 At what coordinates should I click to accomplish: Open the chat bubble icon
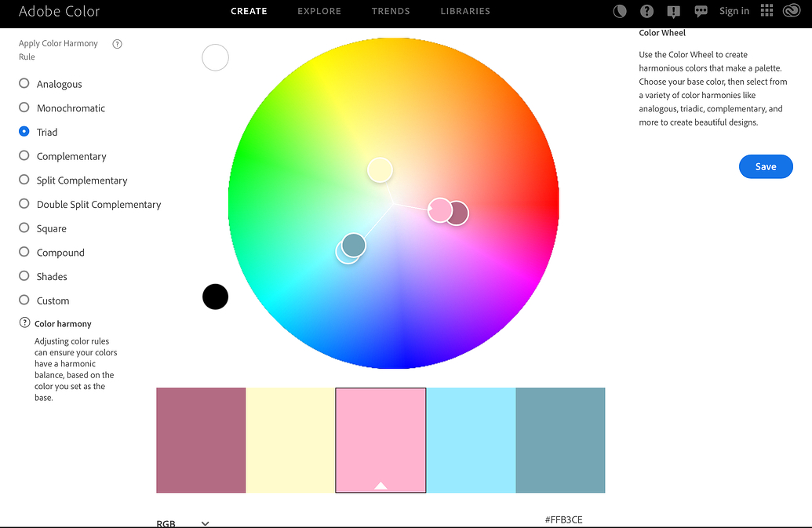coord(701,11)
